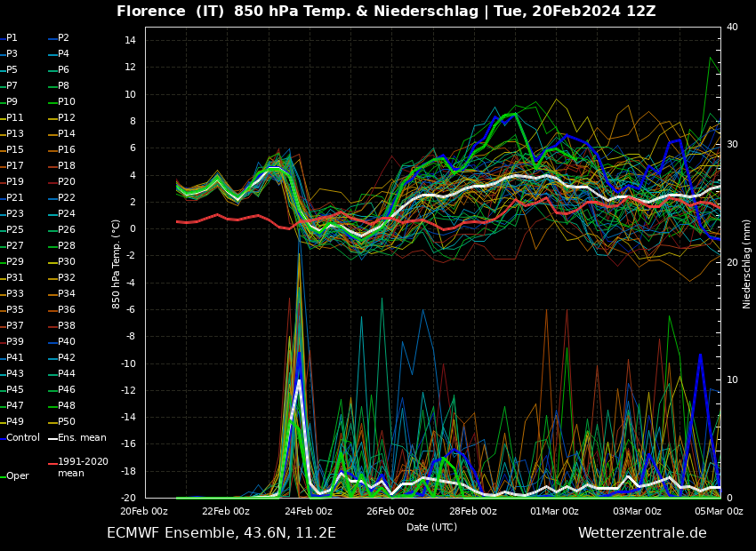The height and width of the screenshot is (551, 756).
Task: Click the 850 hPa Temp. (°C) axis label
Action: click(x=116, y=264)
